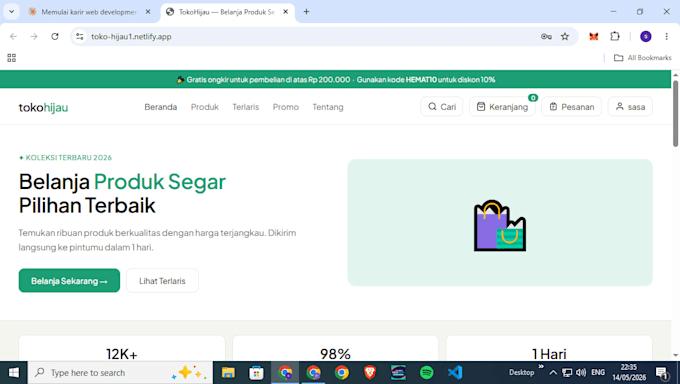This screenshot has height=384, width=680.
Task: Click the Lihat Terlaris button
Action: [x=162, y=281]
